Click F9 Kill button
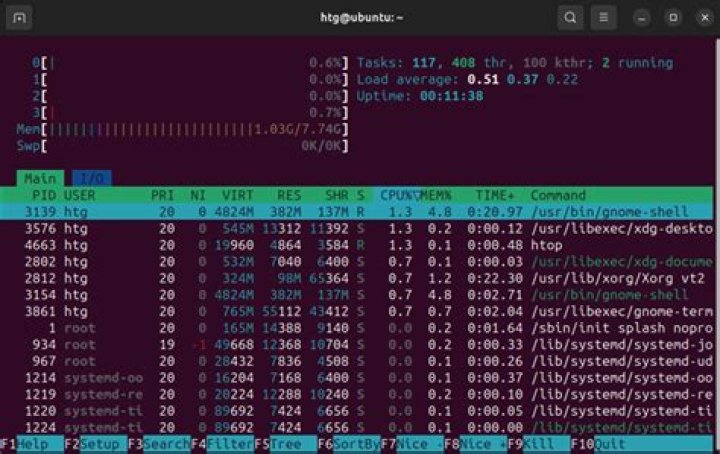Viewport: 720px width, 454px height. tap(539, 444)
